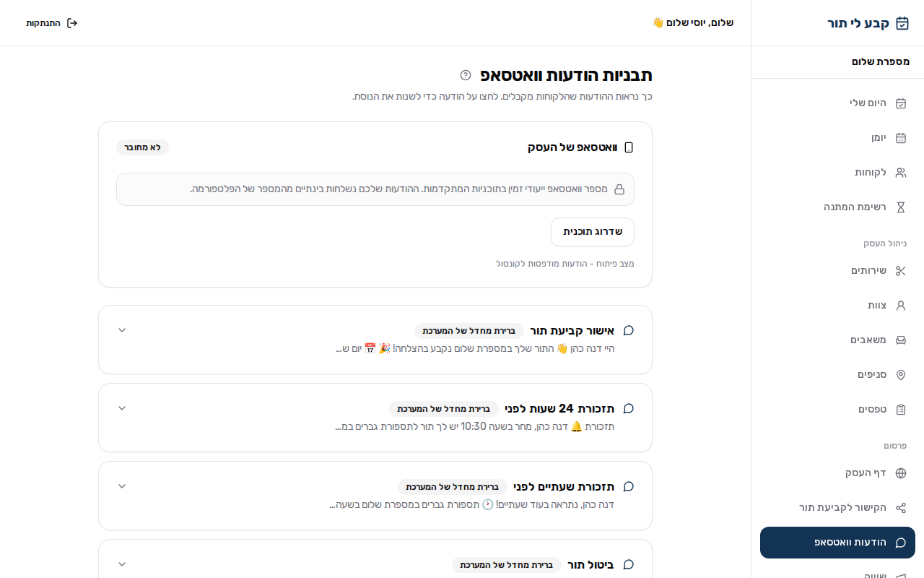Click the hourglass icon for רשימת המתנה

901,207
